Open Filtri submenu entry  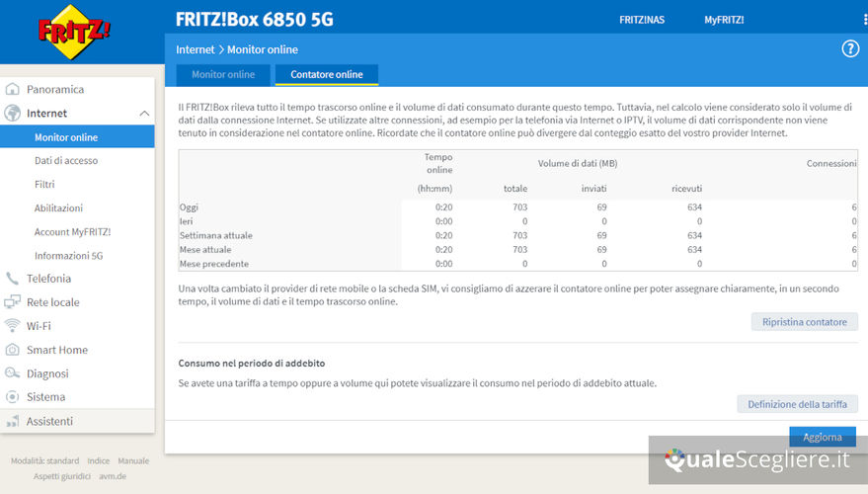[44, 184]
